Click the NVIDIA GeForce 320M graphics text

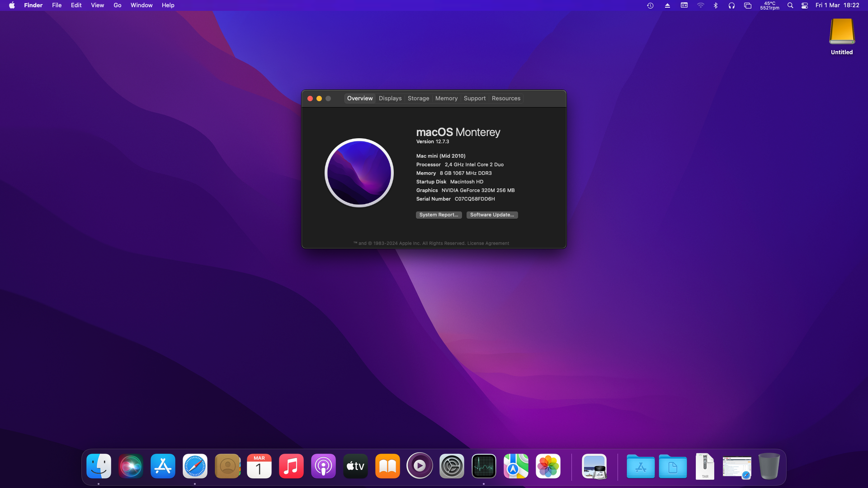tap(478, 191)
